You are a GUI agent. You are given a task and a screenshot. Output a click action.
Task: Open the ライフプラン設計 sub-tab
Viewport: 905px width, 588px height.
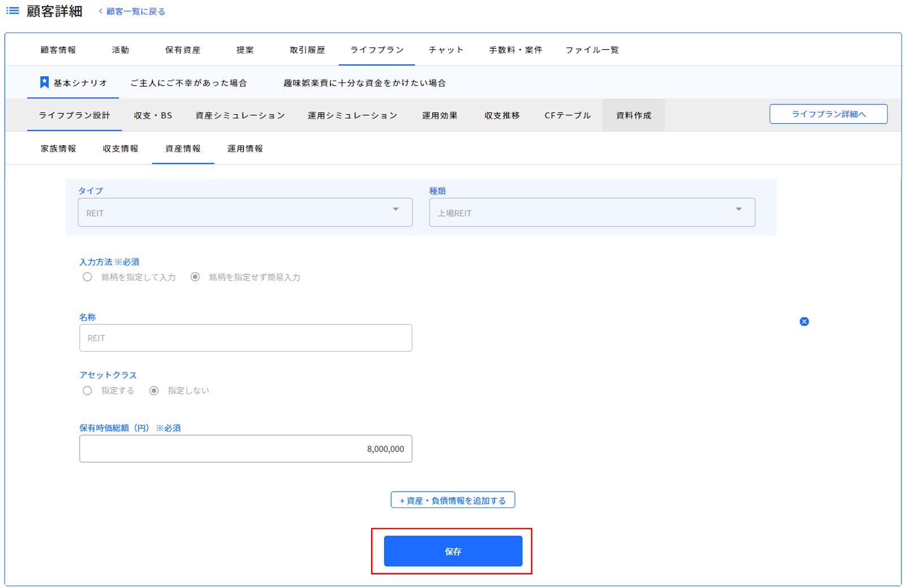coord(74,115)
